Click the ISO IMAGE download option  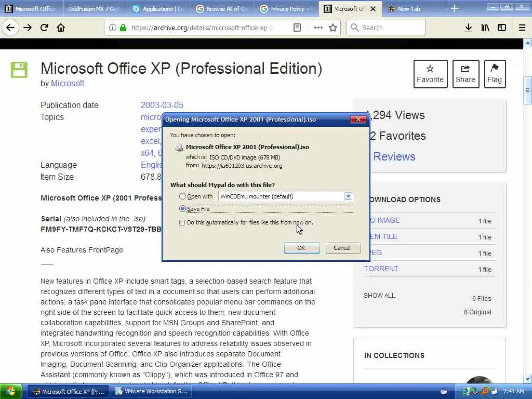tap(385, 220)
